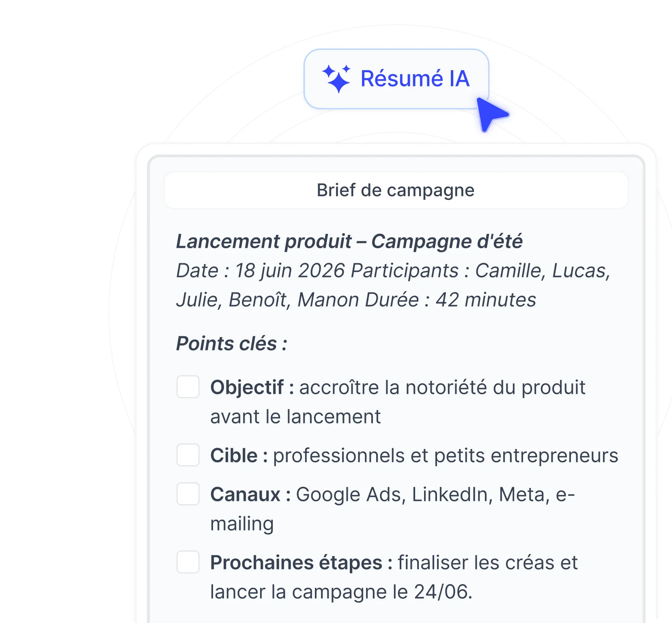Viewport: 672px width, 623px height.
Task: Click the Points clés heading
Action: [232, 344]
